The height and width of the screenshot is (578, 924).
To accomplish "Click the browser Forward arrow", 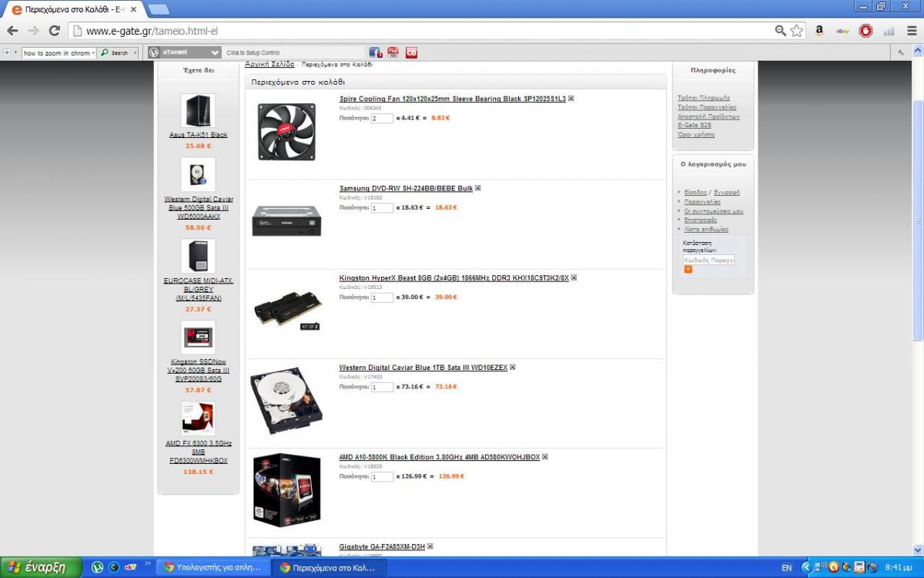I will click(33, 31).
